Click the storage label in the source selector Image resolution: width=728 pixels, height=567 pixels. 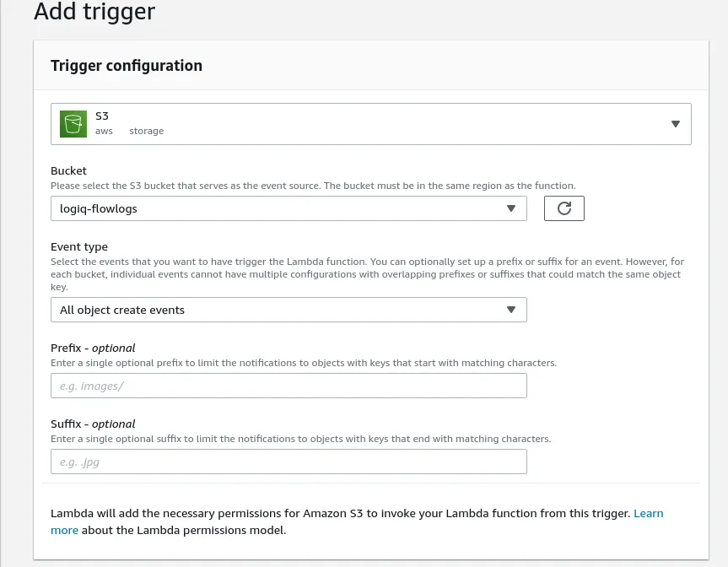(146, 131)
